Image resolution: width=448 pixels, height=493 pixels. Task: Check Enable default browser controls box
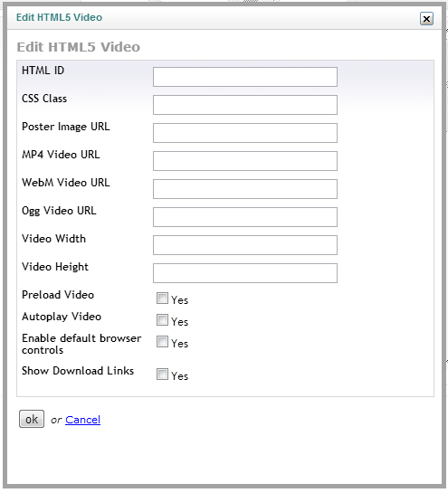162,341
